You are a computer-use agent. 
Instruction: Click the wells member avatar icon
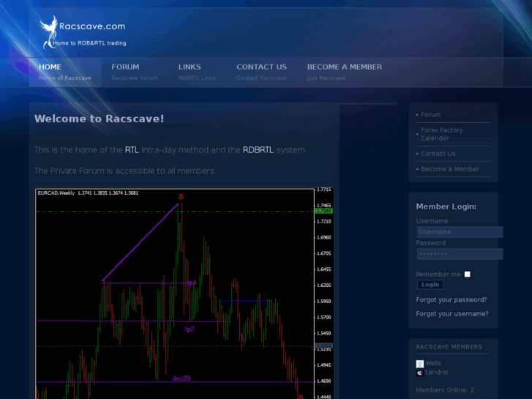[x=420, y=363]
